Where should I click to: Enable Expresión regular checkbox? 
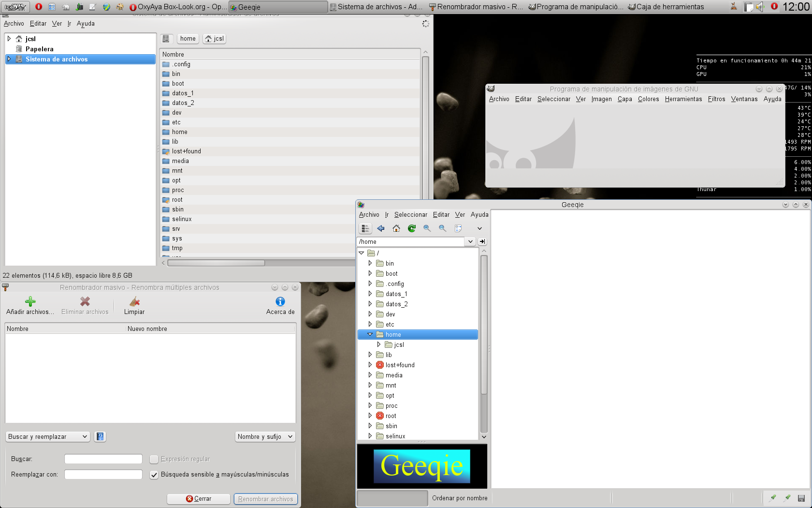(154, 459)
